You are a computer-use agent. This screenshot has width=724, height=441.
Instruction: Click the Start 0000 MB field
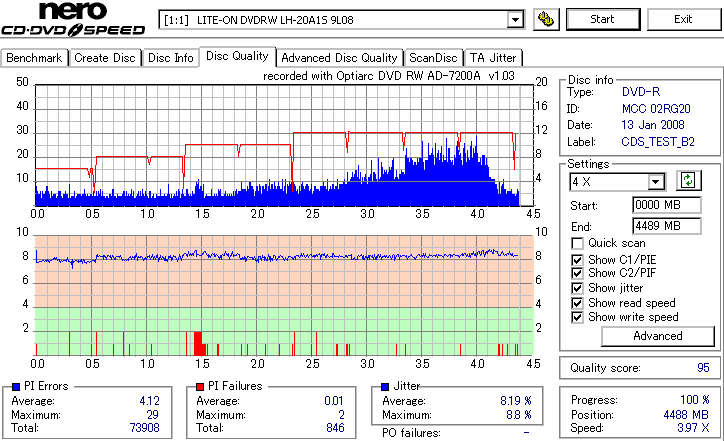[666, 205]
